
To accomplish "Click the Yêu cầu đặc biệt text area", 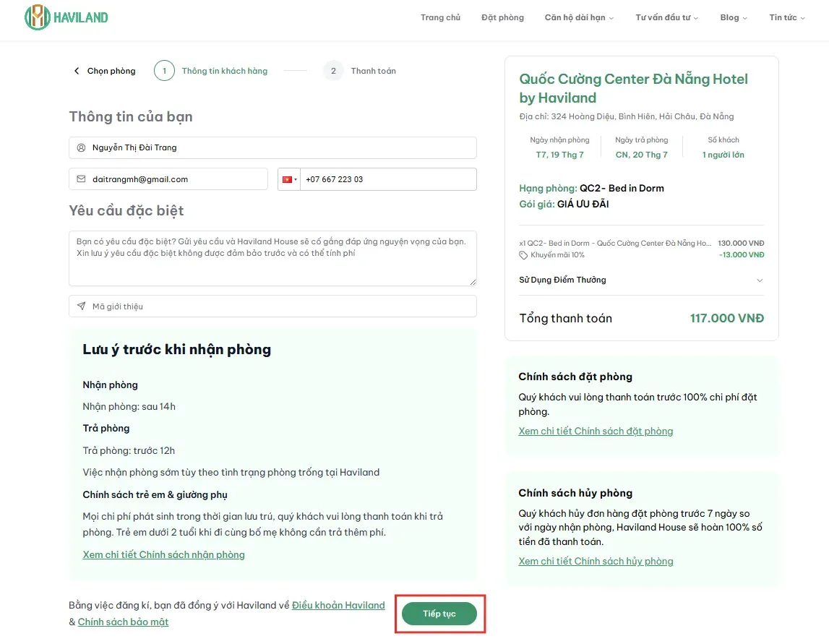I will click(x=272, y=259).
